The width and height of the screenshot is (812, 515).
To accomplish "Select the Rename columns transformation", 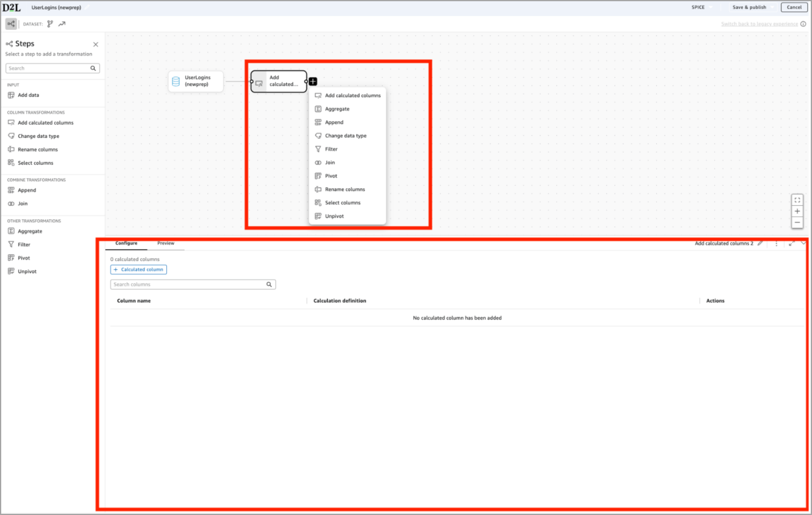I will click(x=39, y=149).
